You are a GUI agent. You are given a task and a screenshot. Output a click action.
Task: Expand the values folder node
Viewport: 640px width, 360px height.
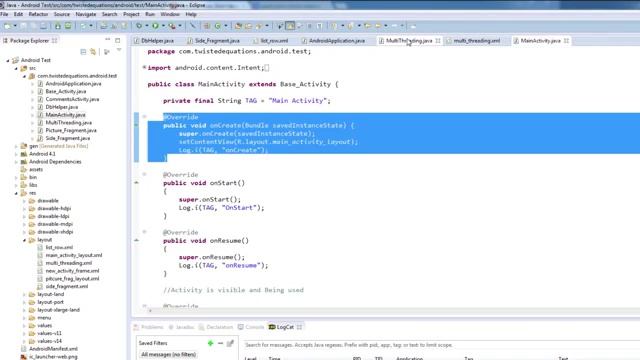click(24, 326)
